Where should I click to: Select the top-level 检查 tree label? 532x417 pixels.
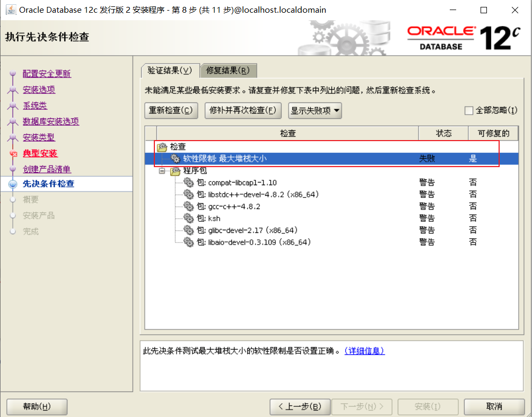[178, 146]
